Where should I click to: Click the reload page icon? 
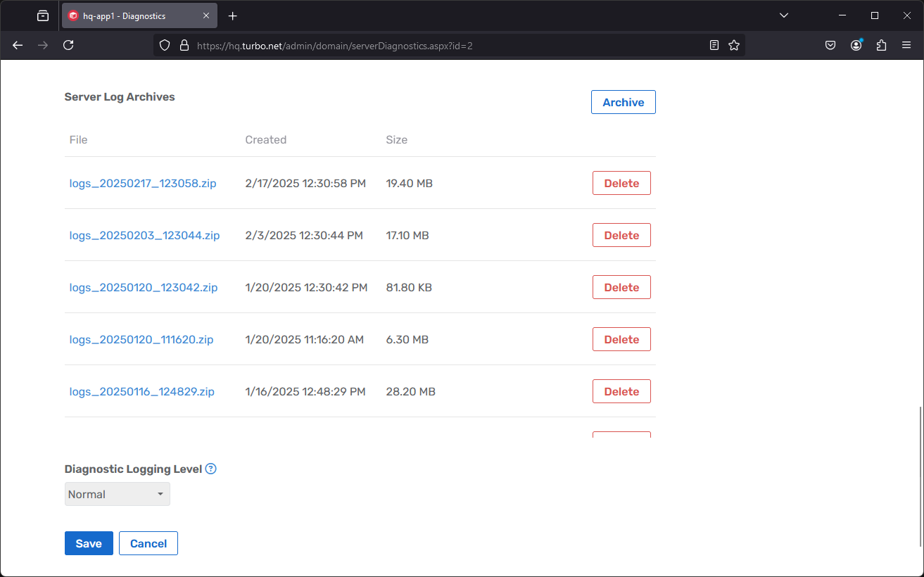pyautogui.click(x=68, y=45)
